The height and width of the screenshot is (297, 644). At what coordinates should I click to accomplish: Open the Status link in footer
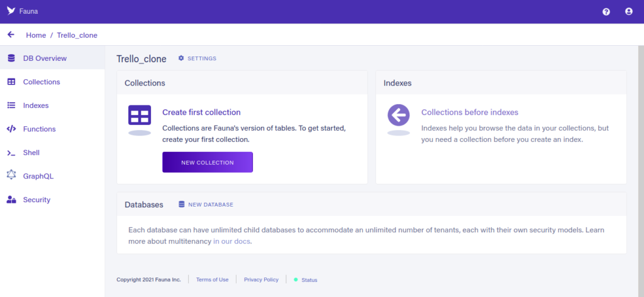(x=309, y=280)
